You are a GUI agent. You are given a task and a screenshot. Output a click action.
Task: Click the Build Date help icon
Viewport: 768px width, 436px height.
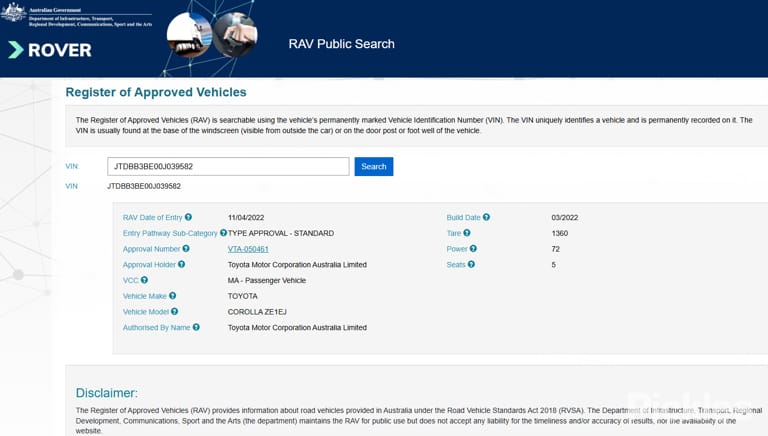(x=486, y=217)
